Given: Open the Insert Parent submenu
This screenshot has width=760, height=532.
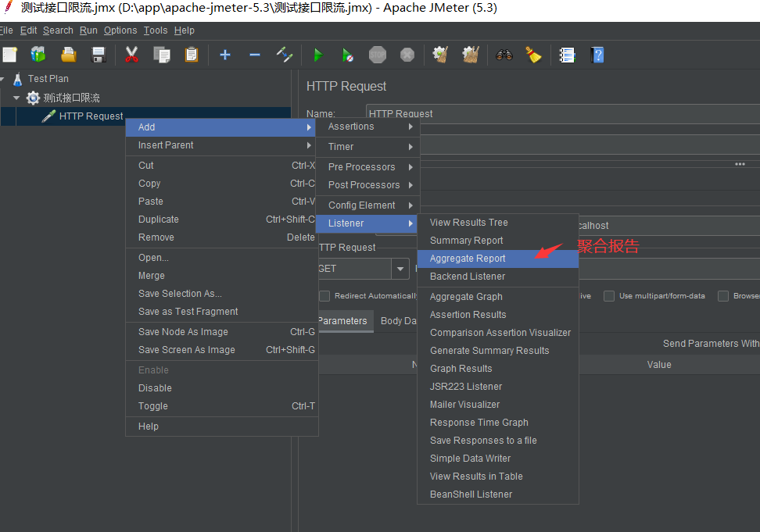Looking at the screenshot, I should (x=220, y=145).
